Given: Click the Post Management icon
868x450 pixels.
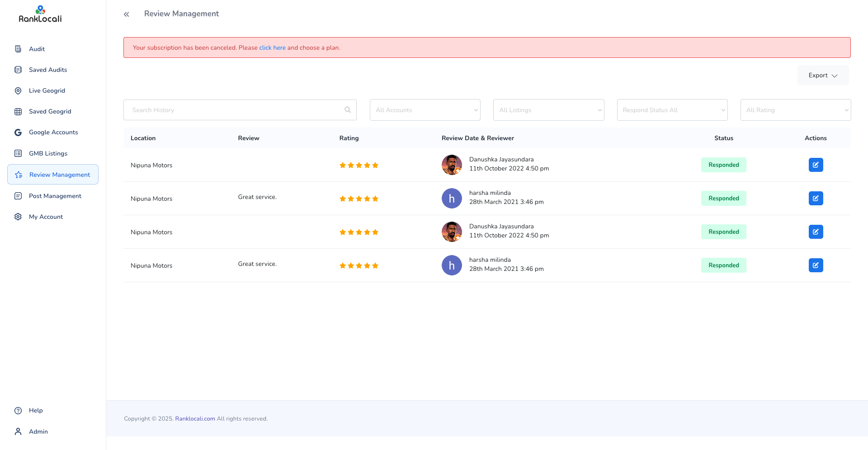Looking at the screenshot, I should pos(18,196).
